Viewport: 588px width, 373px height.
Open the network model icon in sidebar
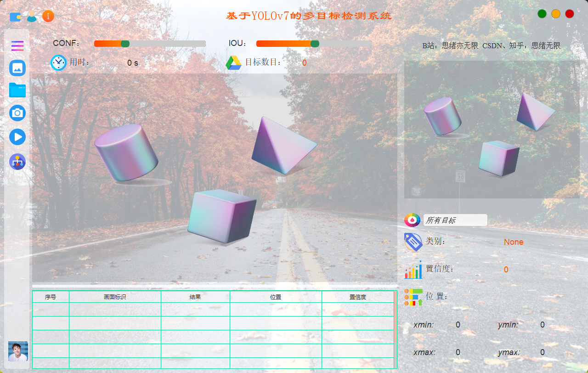17,162
